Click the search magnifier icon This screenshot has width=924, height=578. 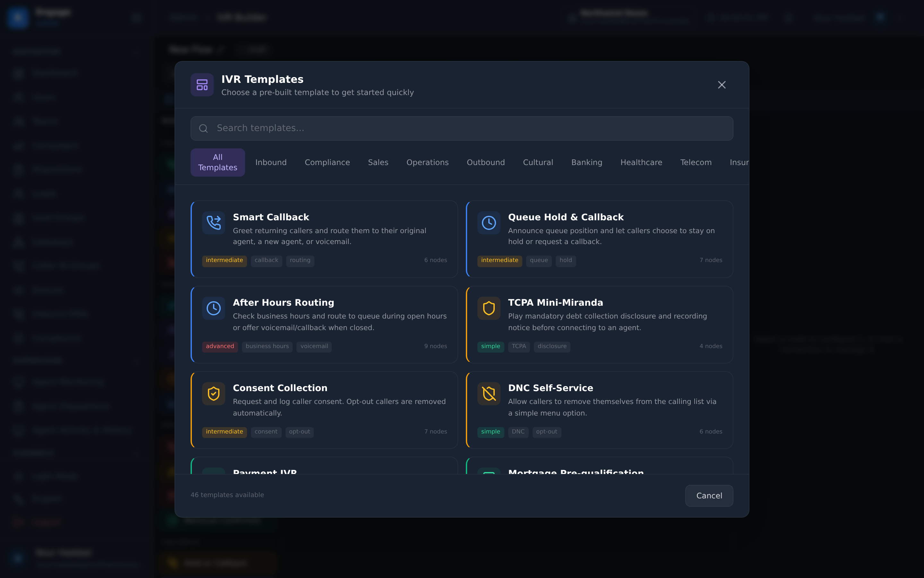coord(203,128)
